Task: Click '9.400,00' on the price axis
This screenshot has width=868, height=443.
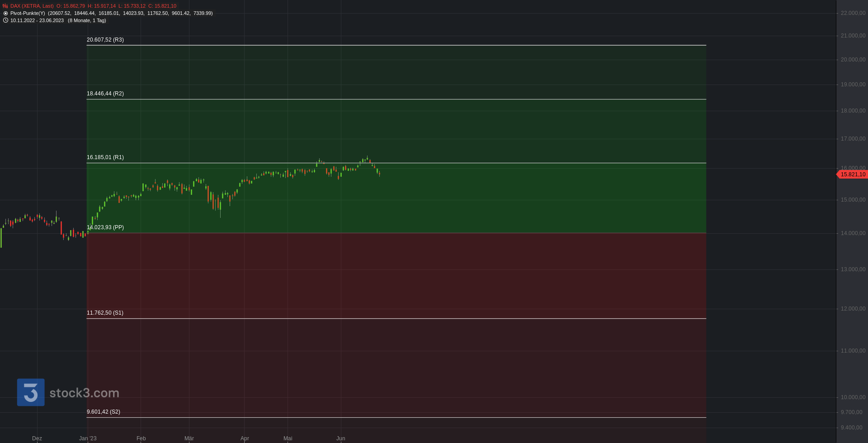Action: [852, 428]
